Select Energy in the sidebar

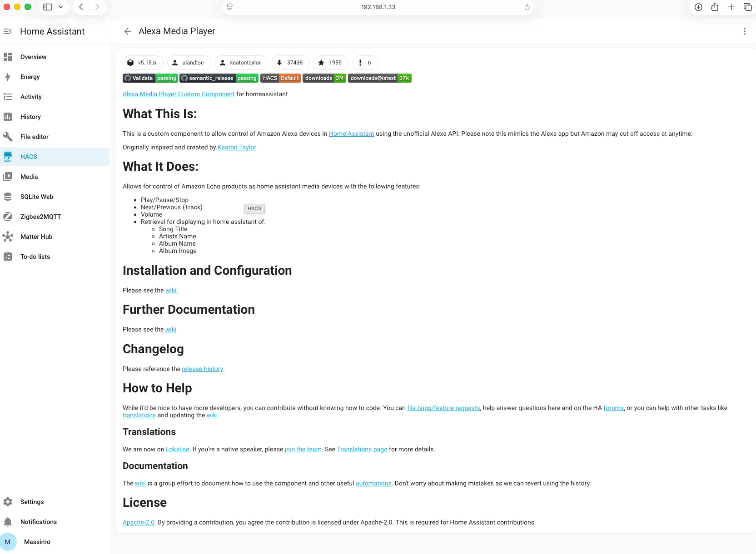pyautogui.click(x=55, y=77)
